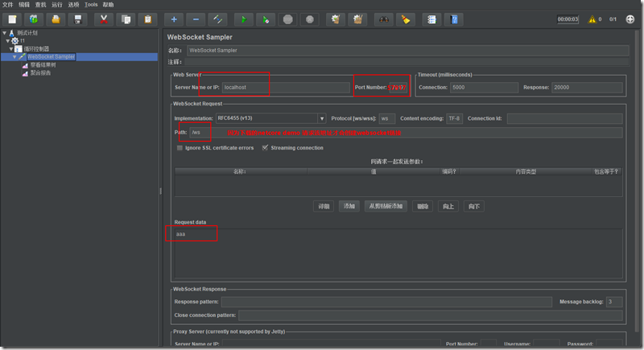
Task: Open the 文件 menu
Action: 8,5
